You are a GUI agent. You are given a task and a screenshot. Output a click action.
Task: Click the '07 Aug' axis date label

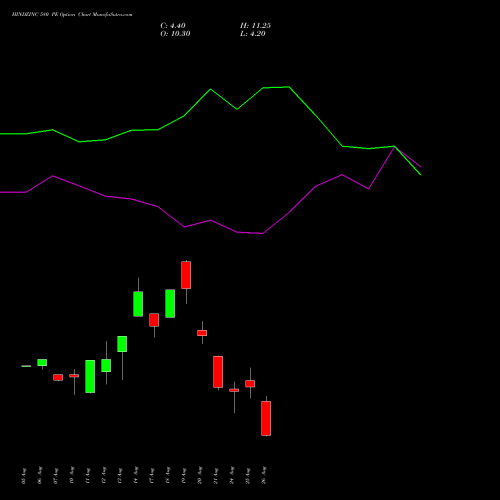pyautogui.click(x=55, y=476)
